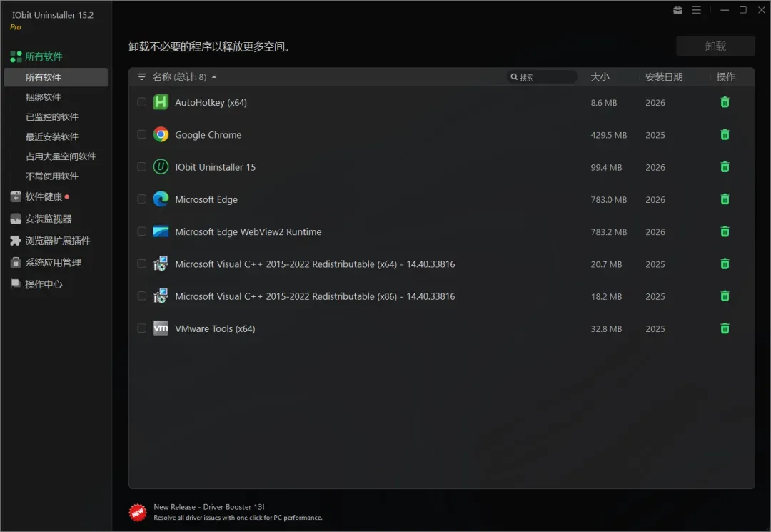Click the Microsoft Edge app icon
The width and height of the screenshot is (771, 532).
pos(161,199)
